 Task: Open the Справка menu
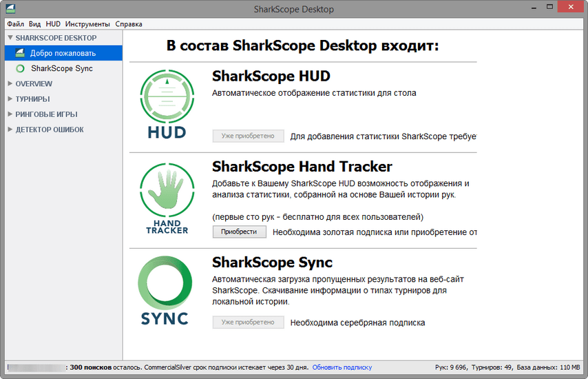[129, 24]
